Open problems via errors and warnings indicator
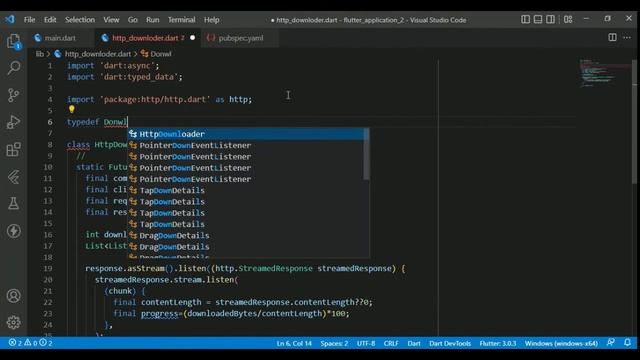Viewport: 640px width, 360px height. pyautogui.click(x=30, y=343)
